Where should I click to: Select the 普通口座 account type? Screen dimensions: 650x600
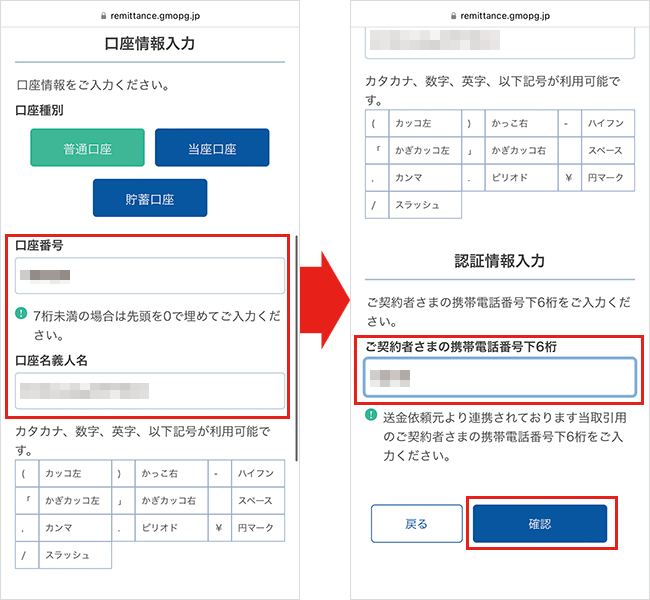tap(87, 148)
